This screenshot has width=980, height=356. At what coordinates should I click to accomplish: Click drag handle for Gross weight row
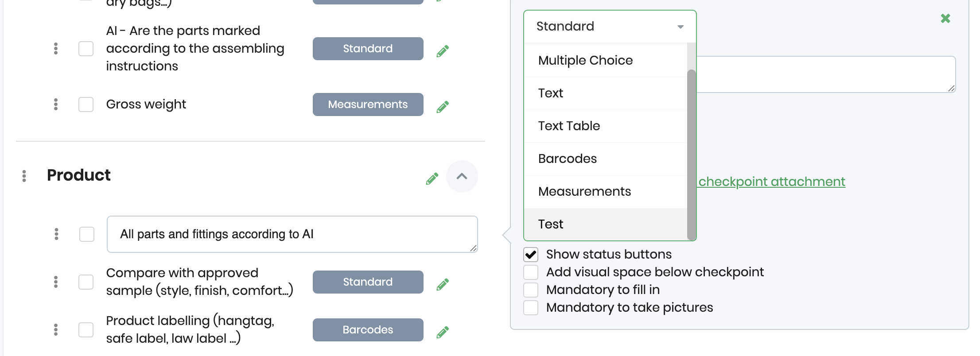point(56,104)
